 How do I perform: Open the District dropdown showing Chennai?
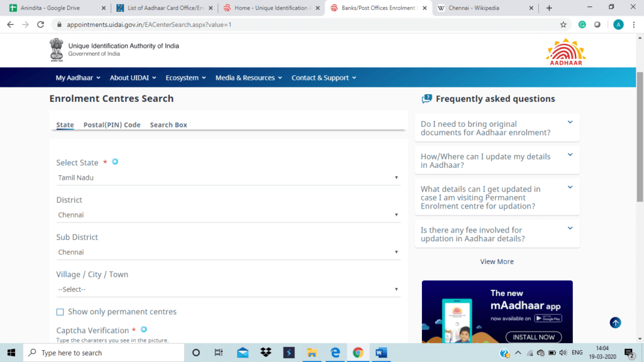tap(228, 215)
